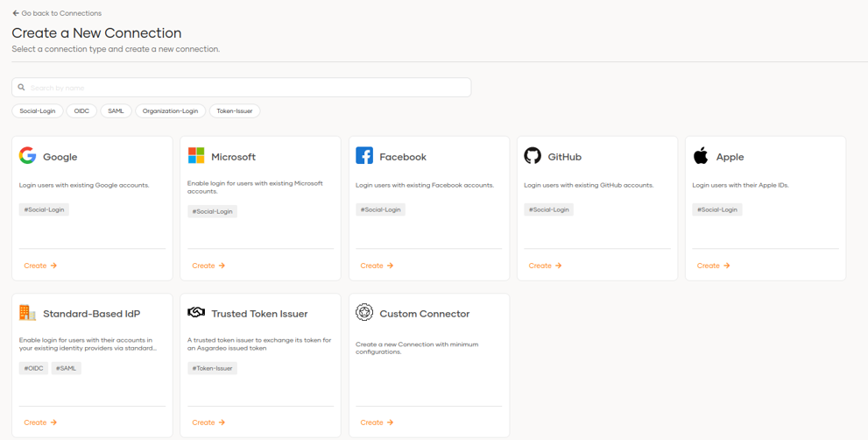Click the Standard-Based IdP building icon
868x440 pixels.
pyautogui.click(x=27, y=313)
